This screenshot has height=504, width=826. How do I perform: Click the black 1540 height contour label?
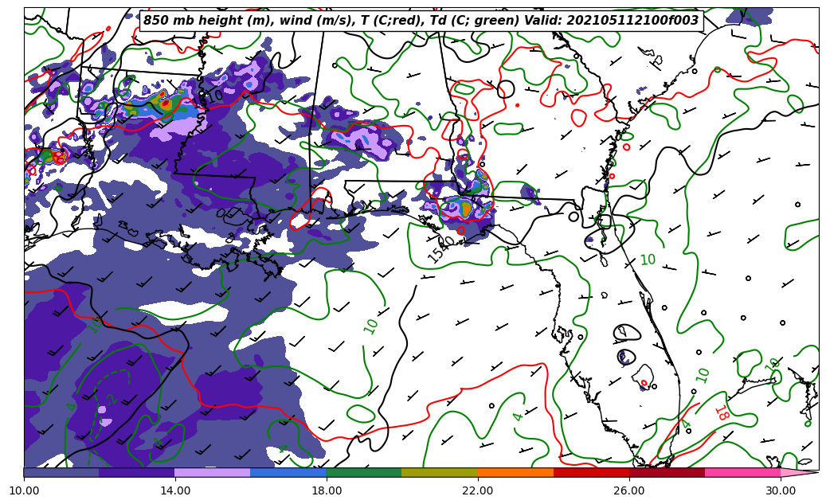coord(441,249)
